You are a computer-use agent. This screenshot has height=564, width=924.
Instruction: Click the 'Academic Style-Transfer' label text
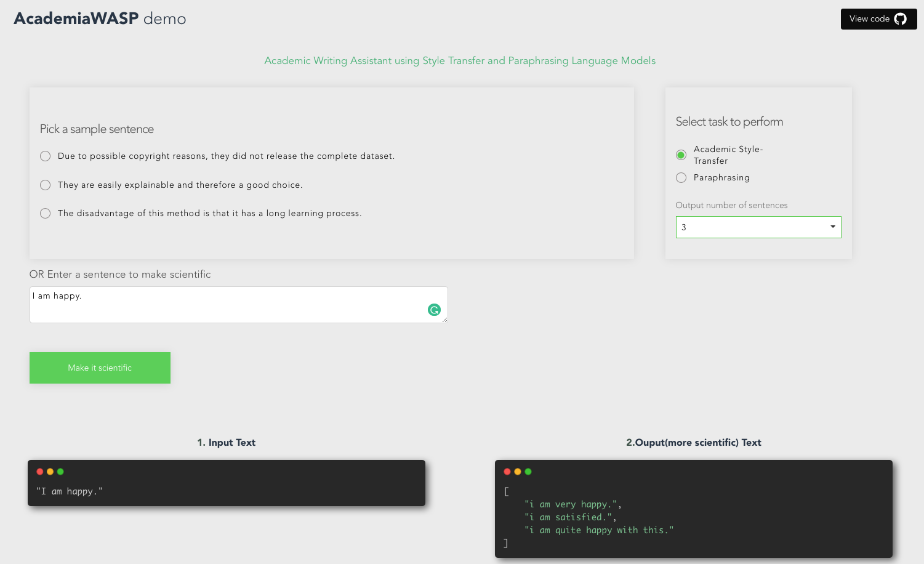tap(728, 155)
